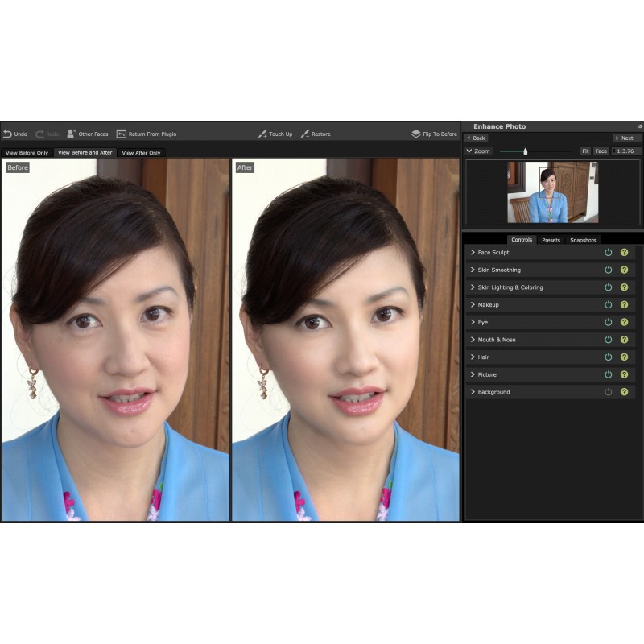Viewport: 644px width, 644px height.
Task: Open help for Face Sculpt controls
Action: [x=624, y=253]
